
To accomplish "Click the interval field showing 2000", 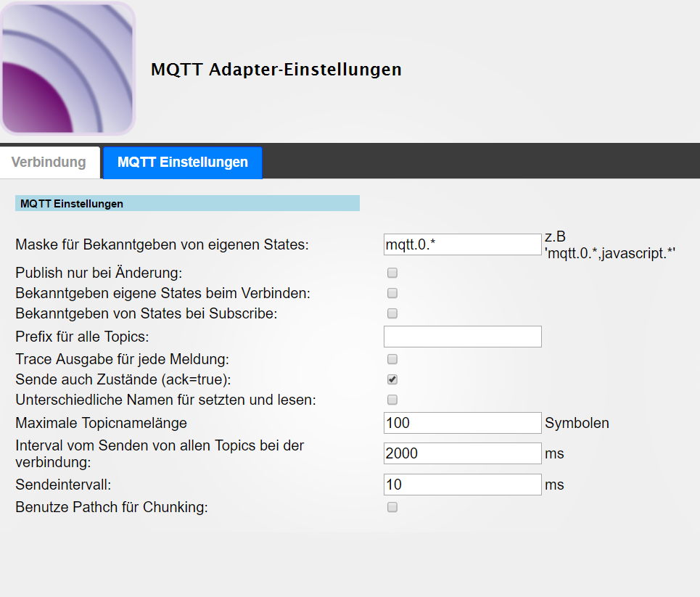I will click(x=463, y=453).
